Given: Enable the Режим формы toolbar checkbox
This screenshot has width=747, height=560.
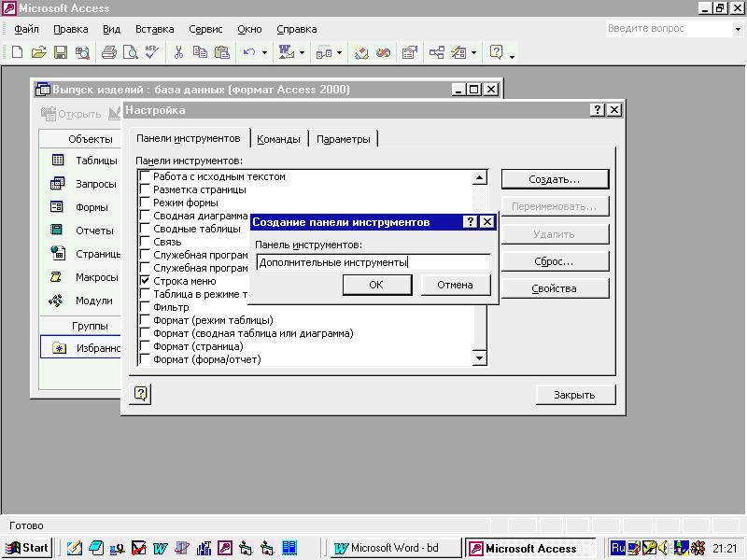Looking at the screenshot, I should tap(145, 203).
